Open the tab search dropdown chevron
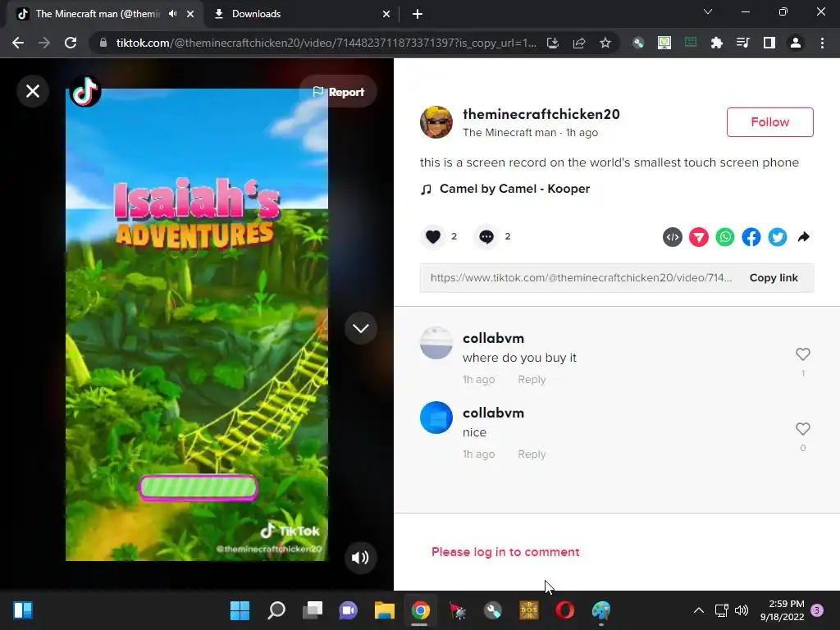Screen dimensions: 840x630 coord(708,11)
